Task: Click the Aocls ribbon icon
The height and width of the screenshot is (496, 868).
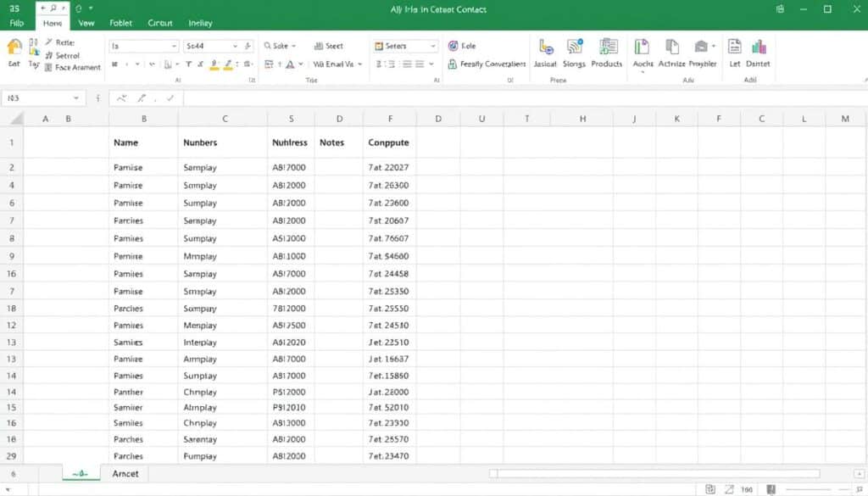Action: [643, 47]
